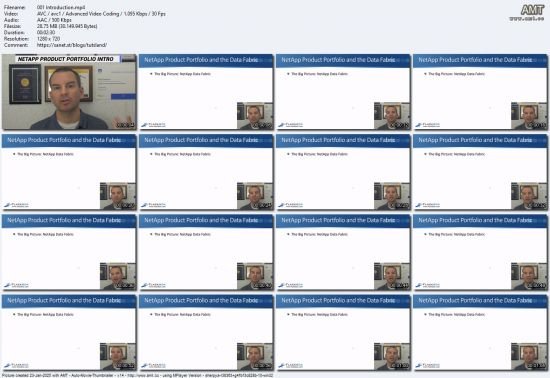Image resolution: width=550 pixels, height=378 pixels.
Task: Open the comment URL starting with https://
Action: [x=72, y=45]
